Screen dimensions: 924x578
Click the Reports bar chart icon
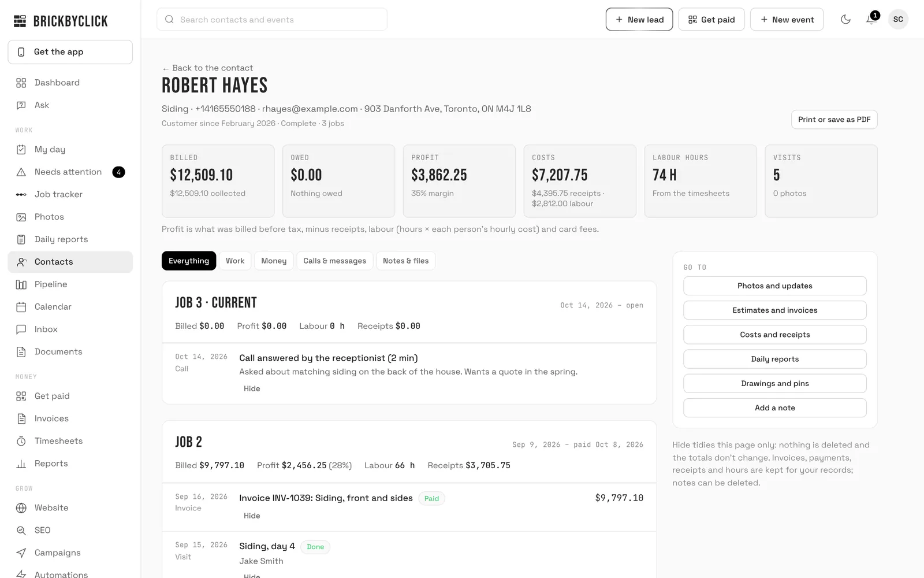(21, 464)
